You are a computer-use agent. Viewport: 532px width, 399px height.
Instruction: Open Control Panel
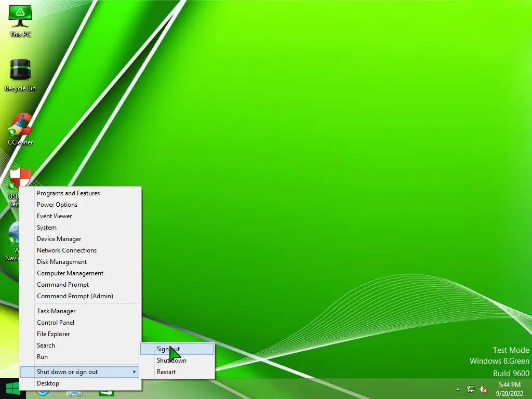[x=81, y=323]
